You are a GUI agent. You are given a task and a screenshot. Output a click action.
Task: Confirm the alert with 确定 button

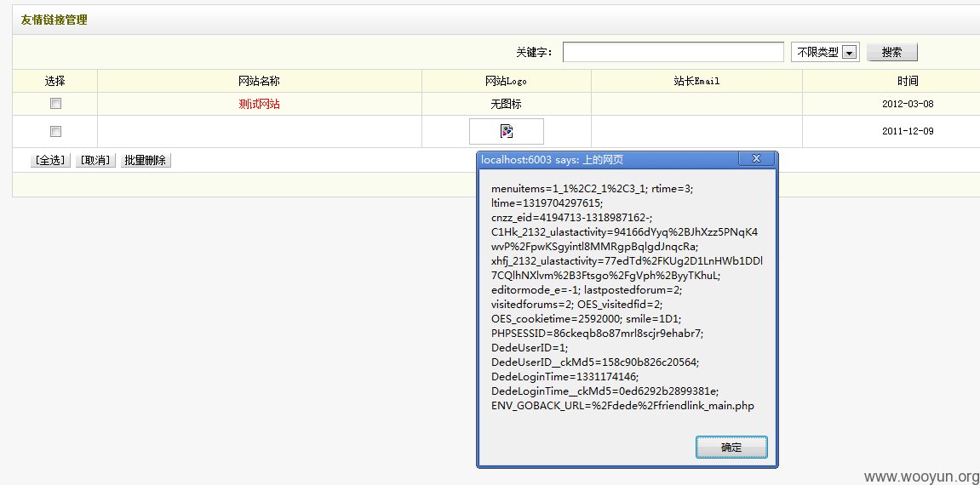pos(731,447)
